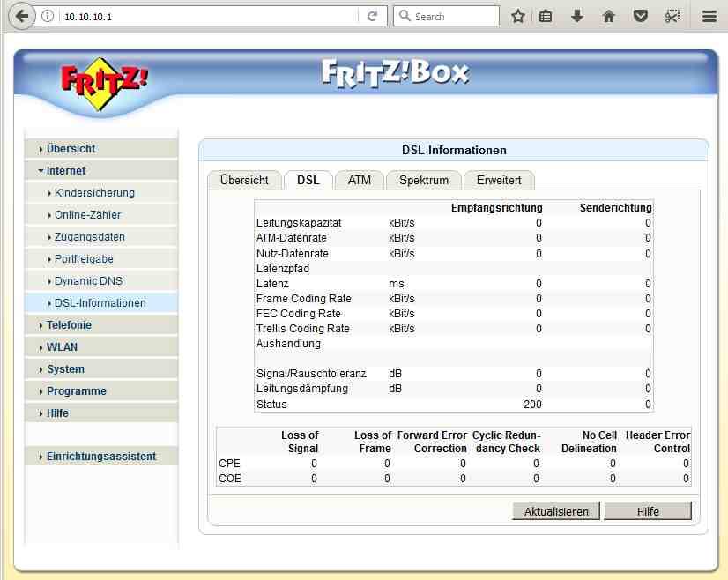The image size is (728, 580).
Task: Reload the page with the refresh icon
Action: pyautogui.click(x=372, y=16)
